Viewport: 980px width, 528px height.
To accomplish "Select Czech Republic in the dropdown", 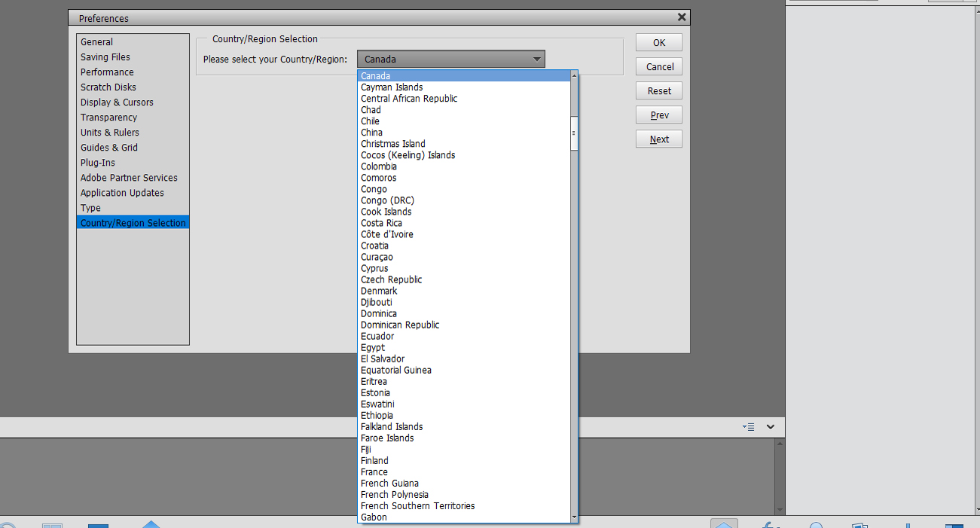I will [x=464, y=279].
